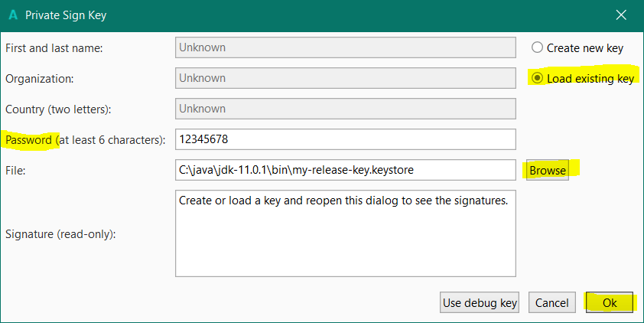Click the app logo icon in title bar
Image resolution: width=644 pixels, height=323 pixels.
(x=12, y=15)
